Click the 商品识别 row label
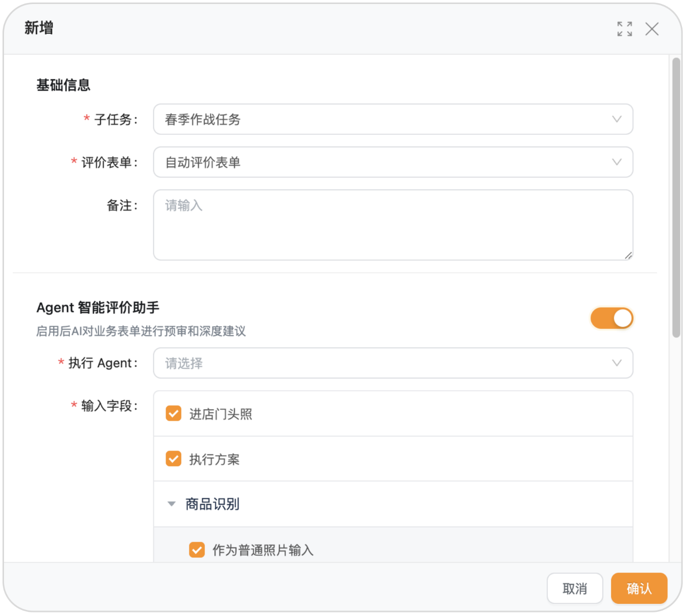The width and height of the screenshot is (685, 616). (212, 504)
